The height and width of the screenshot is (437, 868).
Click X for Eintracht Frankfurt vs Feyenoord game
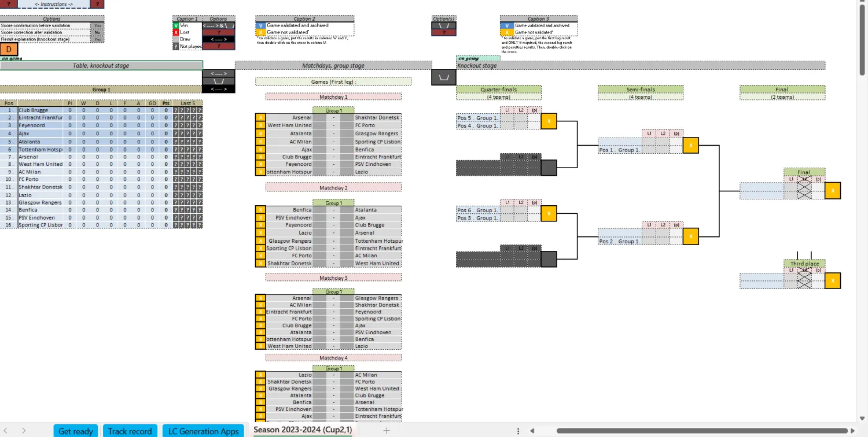pyautogui.click(x=260, y=312)
